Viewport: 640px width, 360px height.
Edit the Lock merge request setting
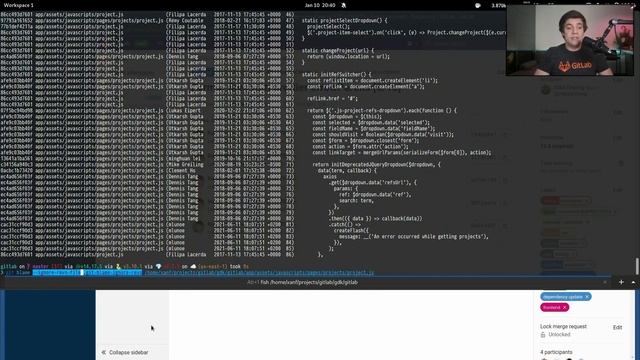click(617, 327)
